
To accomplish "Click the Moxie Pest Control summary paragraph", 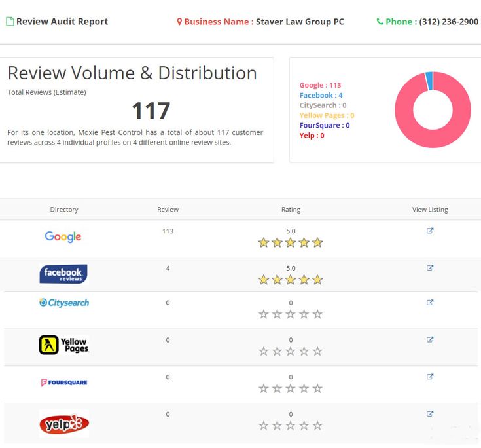I will pyautogui.click(x=135, y=138).
